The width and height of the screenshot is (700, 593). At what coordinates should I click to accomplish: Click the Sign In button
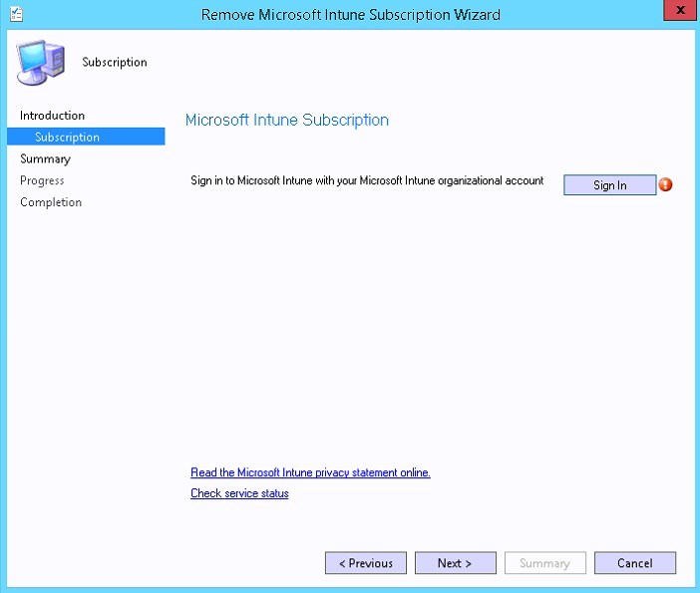(x=609, y=184)
